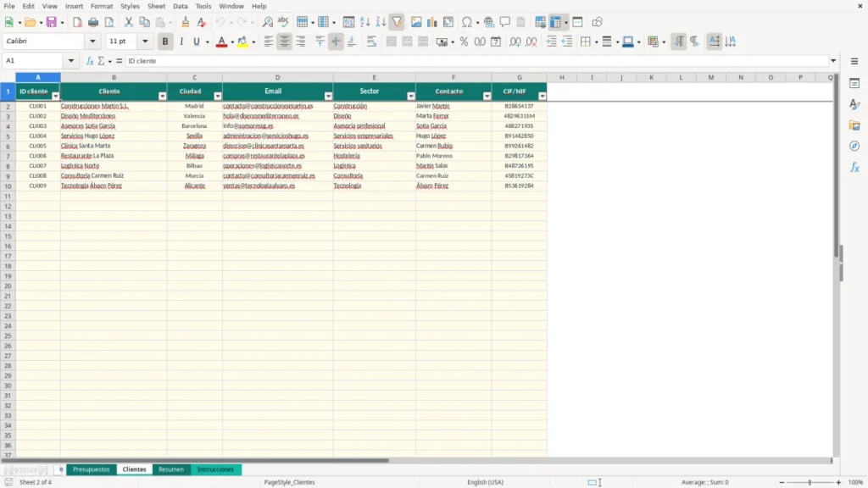The width and height of the screenshot is (868, 488).
Task: Open the Cliente column filter dropdown
Action: tap(162, 97)
